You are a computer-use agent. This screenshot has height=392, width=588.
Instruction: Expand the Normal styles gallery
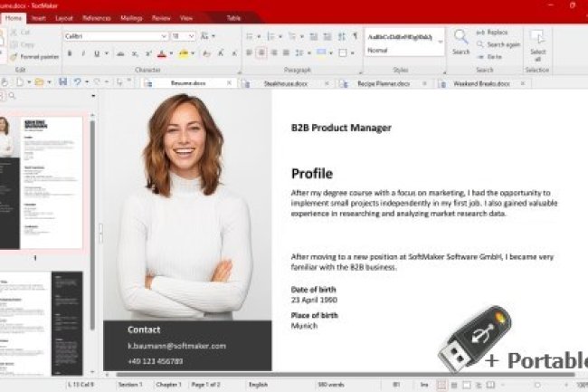coord(441,42)
